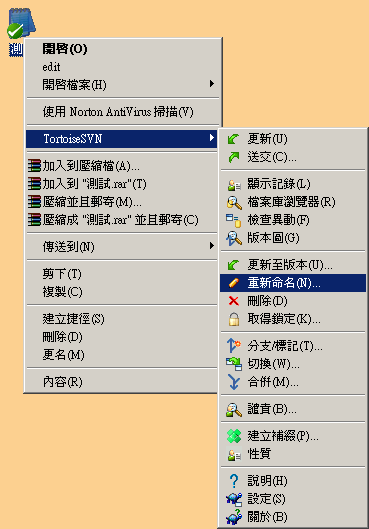
Task: Click the Check for Modifications (檢查異動) icon
Action: click(x=233, y=221)
